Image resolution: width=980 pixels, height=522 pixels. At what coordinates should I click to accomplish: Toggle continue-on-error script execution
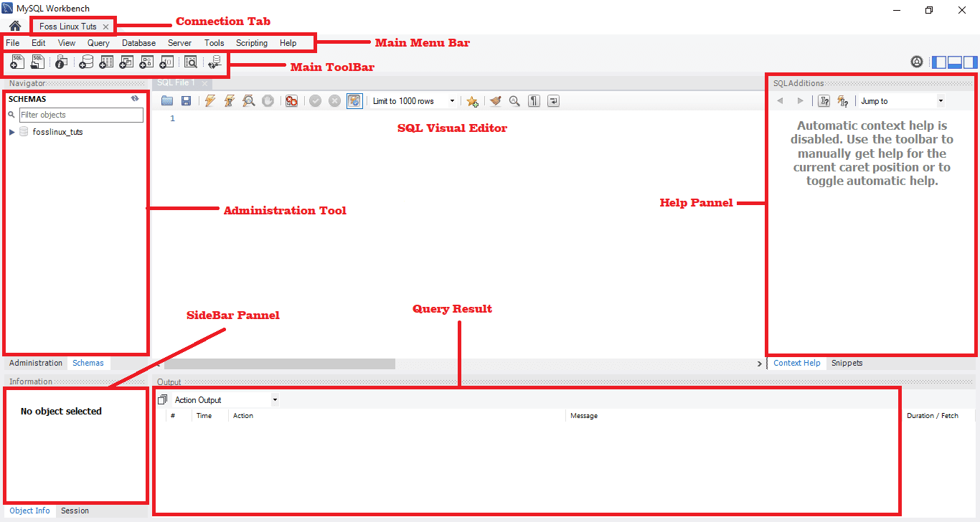click(291, 101)
